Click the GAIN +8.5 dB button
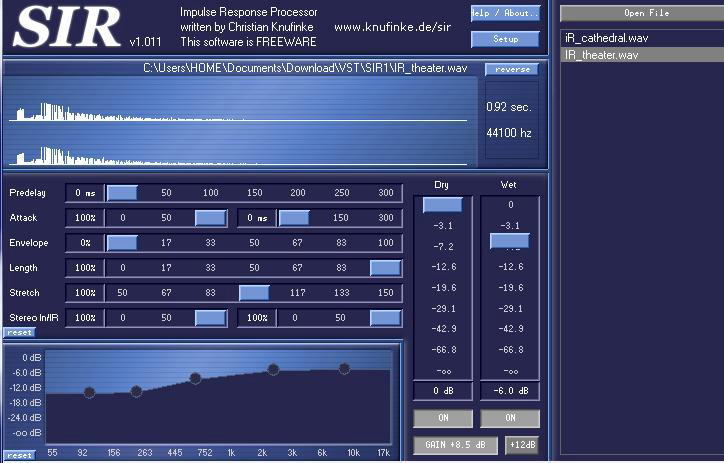Viewport: 724px width, 463px height. 455,445
